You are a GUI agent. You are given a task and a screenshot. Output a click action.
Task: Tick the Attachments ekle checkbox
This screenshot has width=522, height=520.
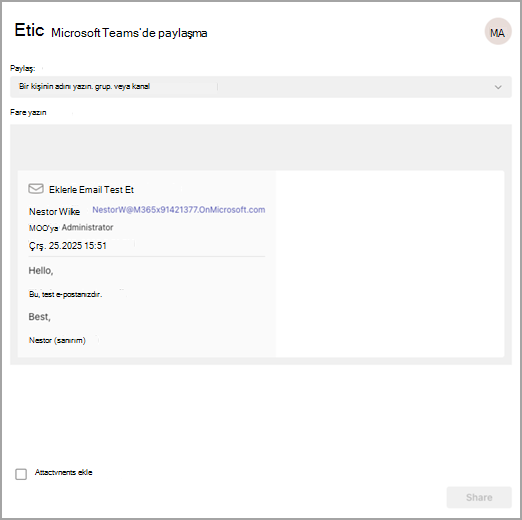21,474
